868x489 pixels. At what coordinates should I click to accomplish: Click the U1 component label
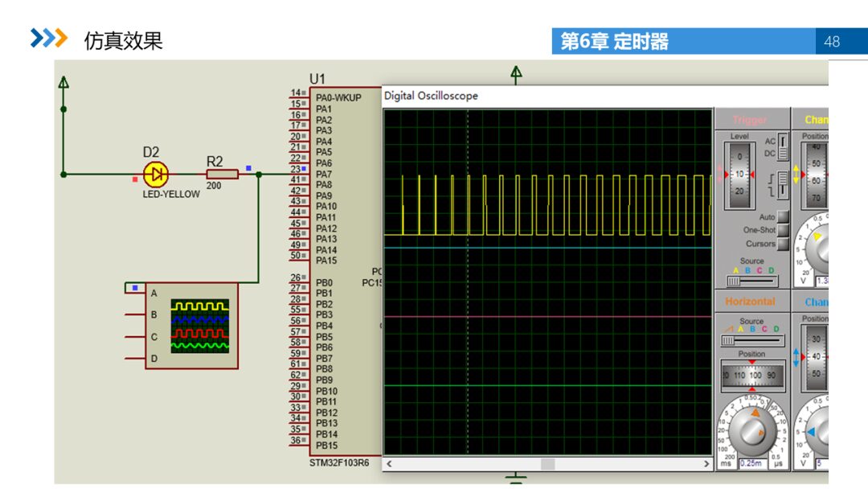317,79
